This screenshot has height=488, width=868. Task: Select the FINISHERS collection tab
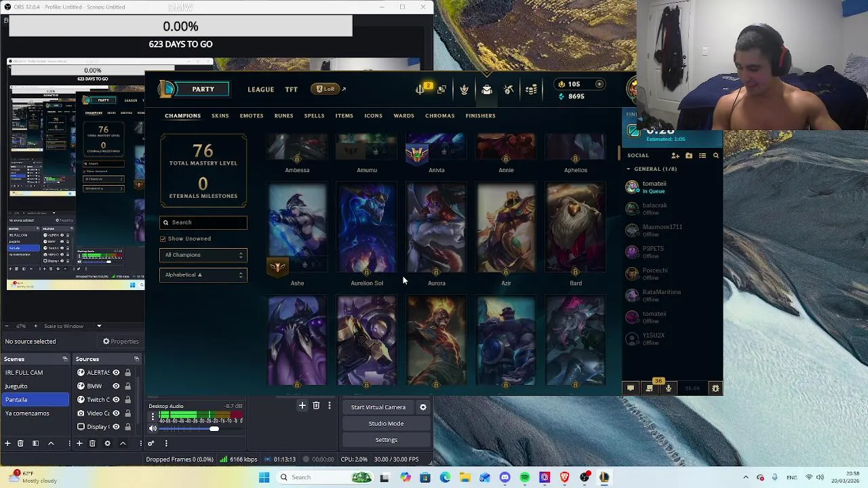coord(480,116)
